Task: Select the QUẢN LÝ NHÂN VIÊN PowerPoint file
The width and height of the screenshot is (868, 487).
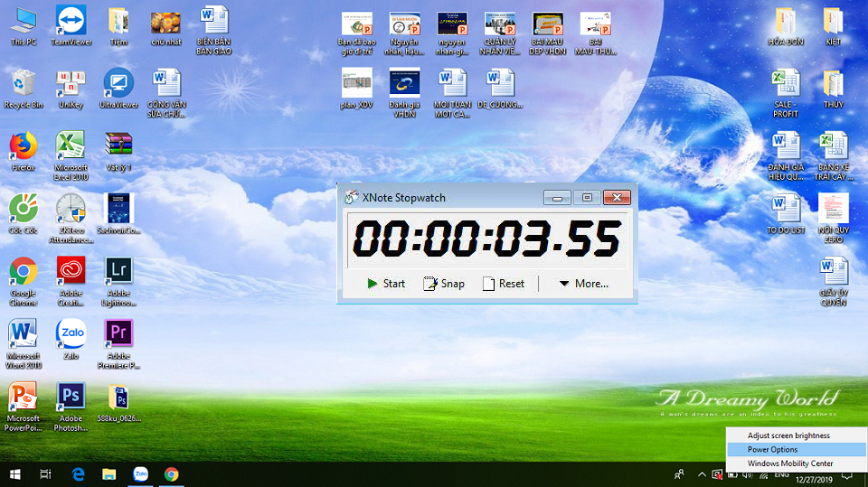Action: tap(500, 33)
